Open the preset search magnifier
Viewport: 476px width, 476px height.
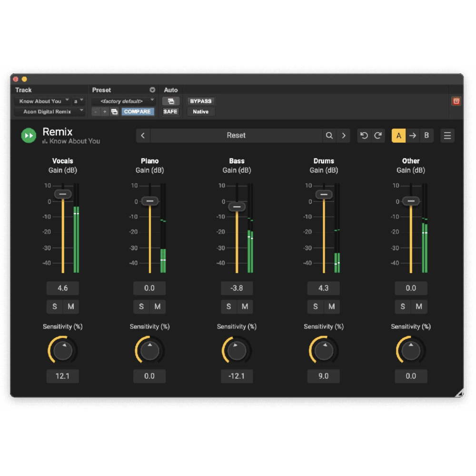tap(329, 136)
